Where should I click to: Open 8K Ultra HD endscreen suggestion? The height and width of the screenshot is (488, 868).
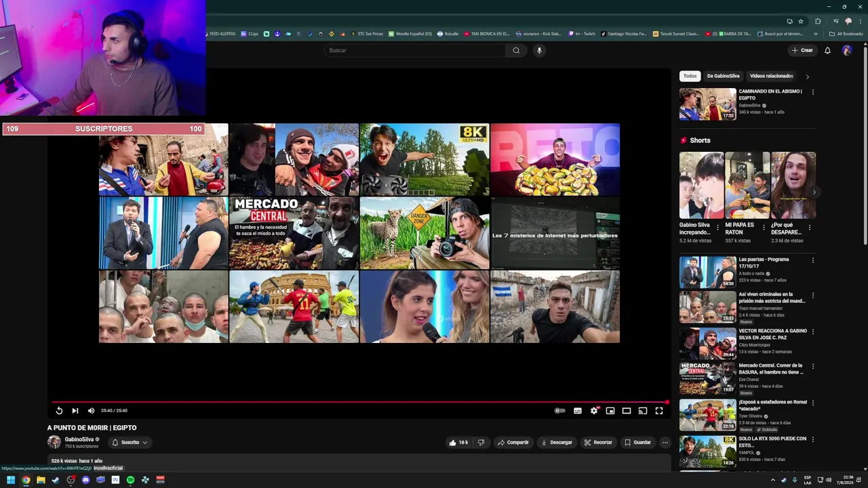(424, 159)
